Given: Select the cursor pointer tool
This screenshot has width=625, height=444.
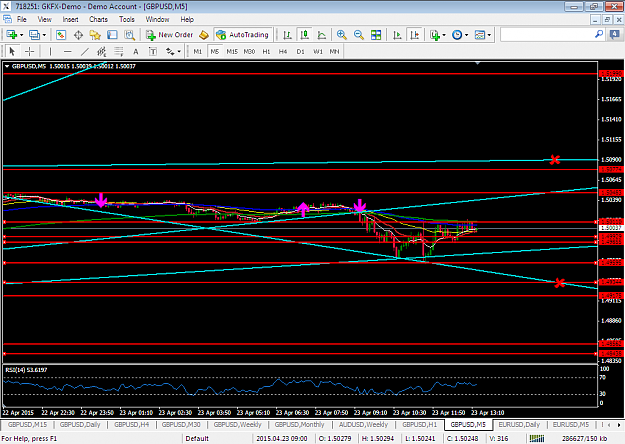Looking at the screenshot, I should (x=12, y=51).
